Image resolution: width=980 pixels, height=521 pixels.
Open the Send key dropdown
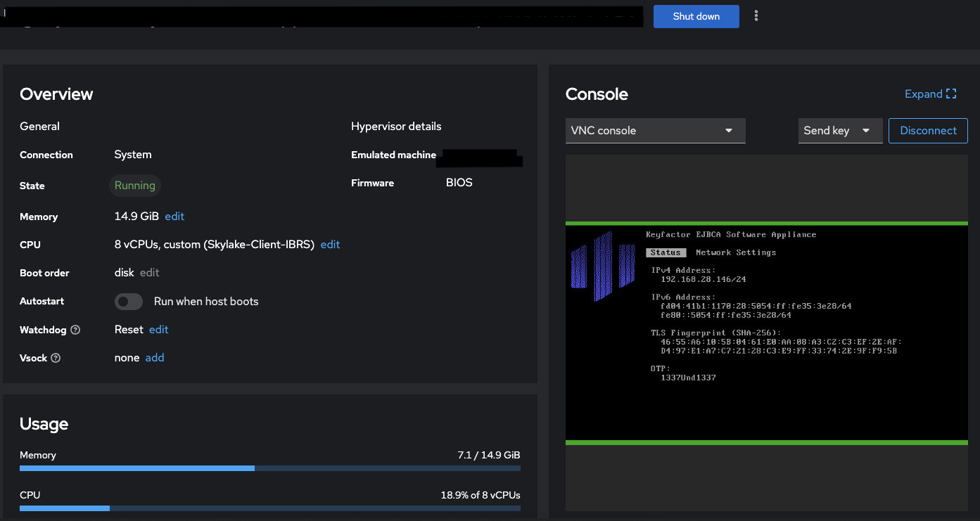[x=839, y=131]
